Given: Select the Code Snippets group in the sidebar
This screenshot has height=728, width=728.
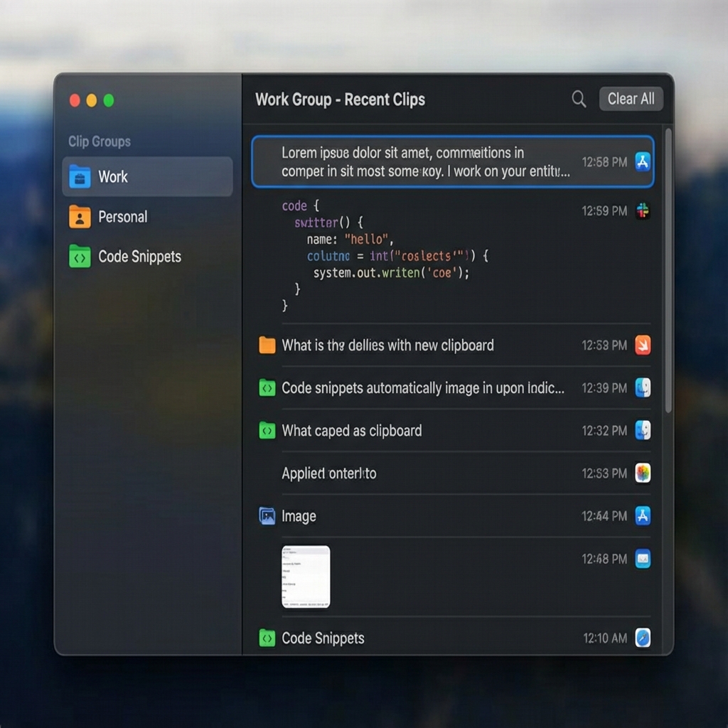Looking at the screenshot, I should 139,257.
